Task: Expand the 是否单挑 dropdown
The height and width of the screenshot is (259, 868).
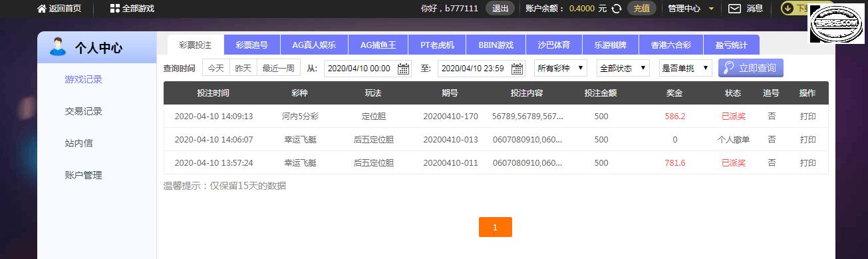Action: [685, 68]
